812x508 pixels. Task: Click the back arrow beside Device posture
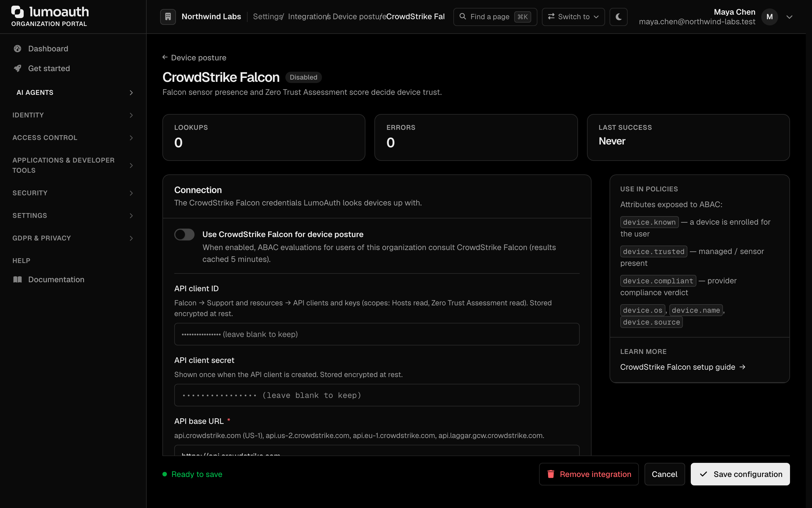pos(165,58)
